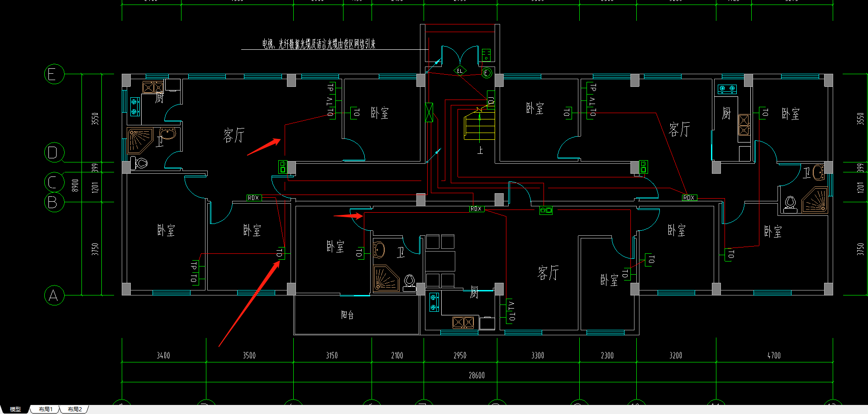Select the 3500 bottom dimension
Screen dimensions: 868x414
(249, 356)
